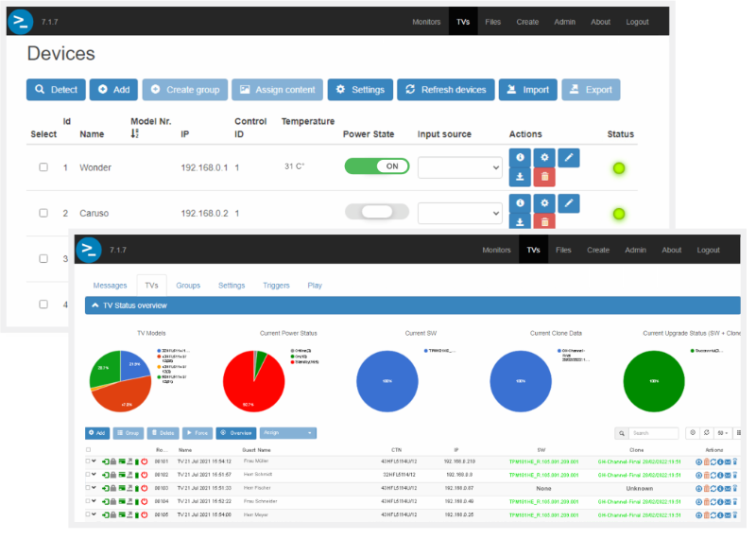Switch to the Groups tab
The width and height of the screenshot is (756, 540).
[x=188, y=286]
